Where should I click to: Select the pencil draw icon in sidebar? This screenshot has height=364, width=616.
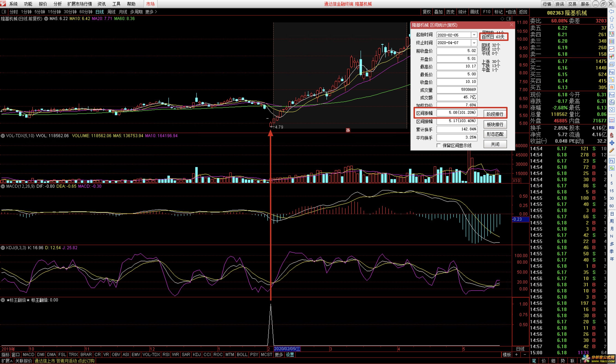(612, 150)
